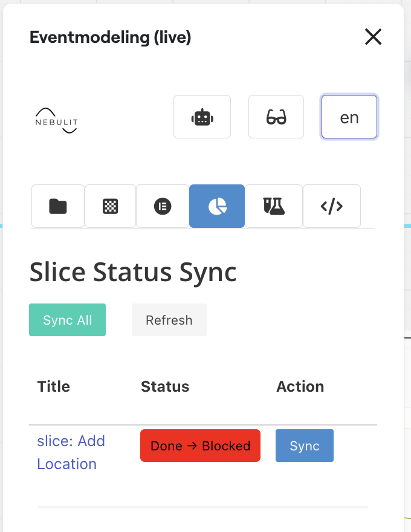This screenshot has width=411, height=532.
Task: Click the Action column header
Action: pyautogui.click(x=300, y=386)
